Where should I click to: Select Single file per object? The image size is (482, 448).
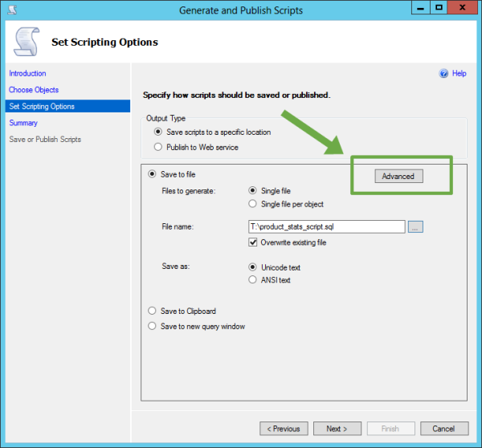click(x=254, y=205)
